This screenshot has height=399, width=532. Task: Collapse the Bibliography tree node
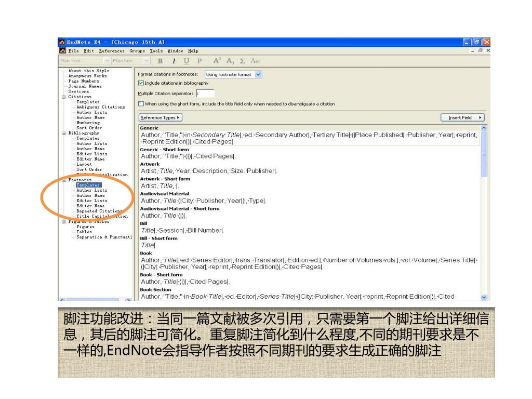coord(64,134)
